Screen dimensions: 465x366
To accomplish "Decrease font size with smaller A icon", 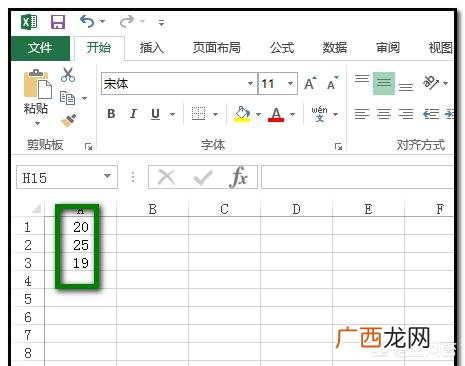I will coord(332,83).
